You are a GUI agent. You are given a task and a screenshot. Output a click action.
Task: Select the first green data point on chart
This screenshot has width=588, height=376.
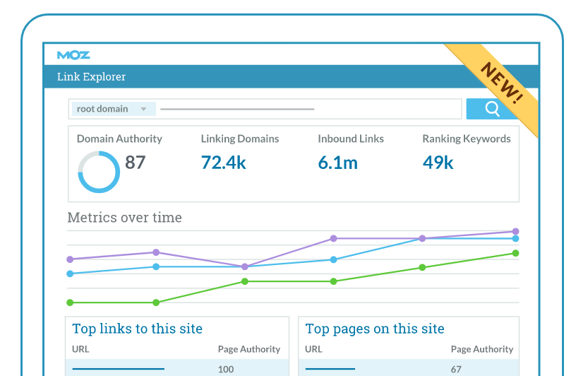click(x=70, y=302)
